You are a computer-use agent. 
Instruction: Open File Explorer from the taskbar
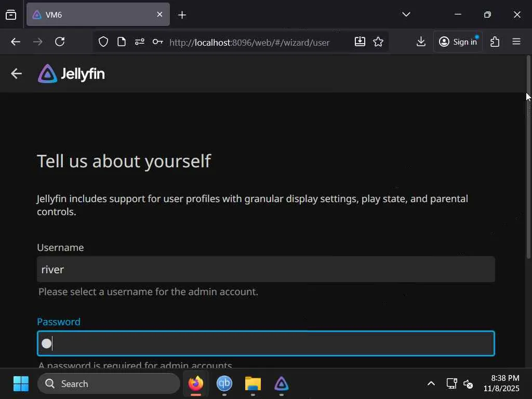pos(253,384)
